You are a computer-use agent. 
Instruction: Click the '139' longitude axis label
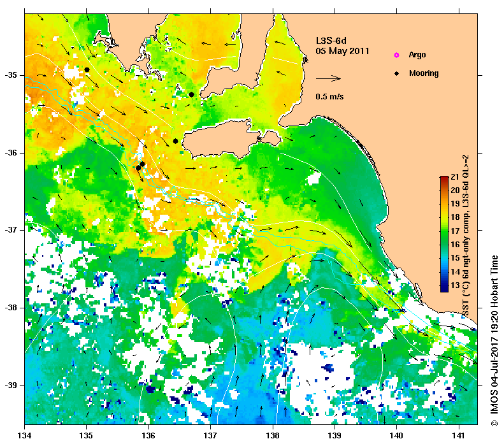pyautogui.click(x=335, y=436)
